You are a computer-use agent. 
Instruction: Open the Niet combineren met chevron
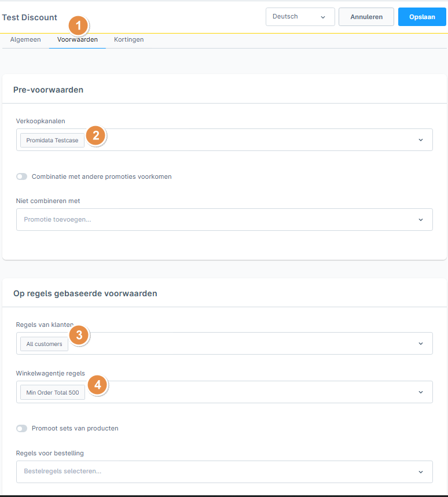coord(421,220)
